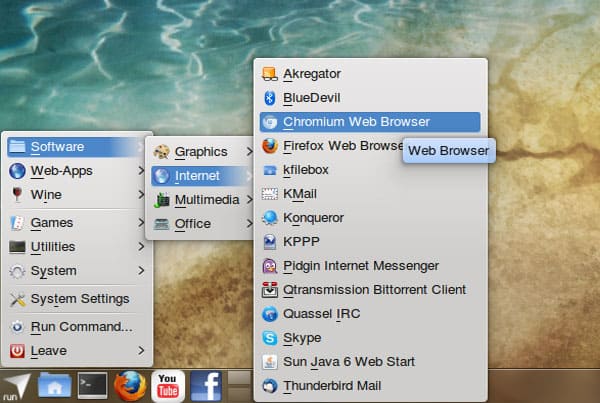This screenshot has height=403, width=600.
Task: Select the Skype menu entry
Action: [x=370, y=338]
